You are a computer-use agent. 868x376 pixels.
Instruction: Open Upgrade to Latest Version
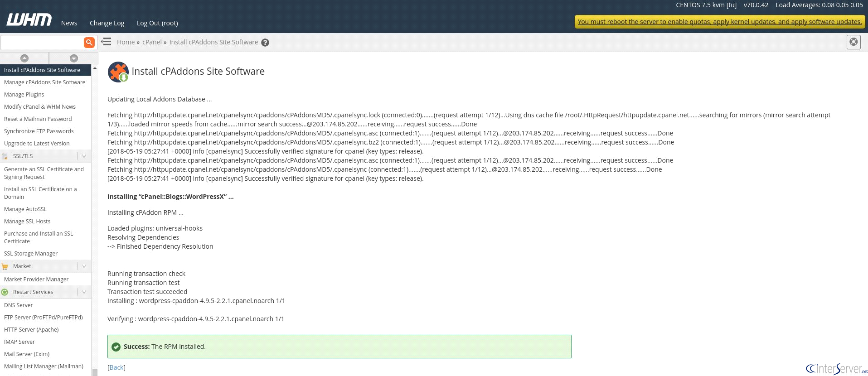pos(37,144)
